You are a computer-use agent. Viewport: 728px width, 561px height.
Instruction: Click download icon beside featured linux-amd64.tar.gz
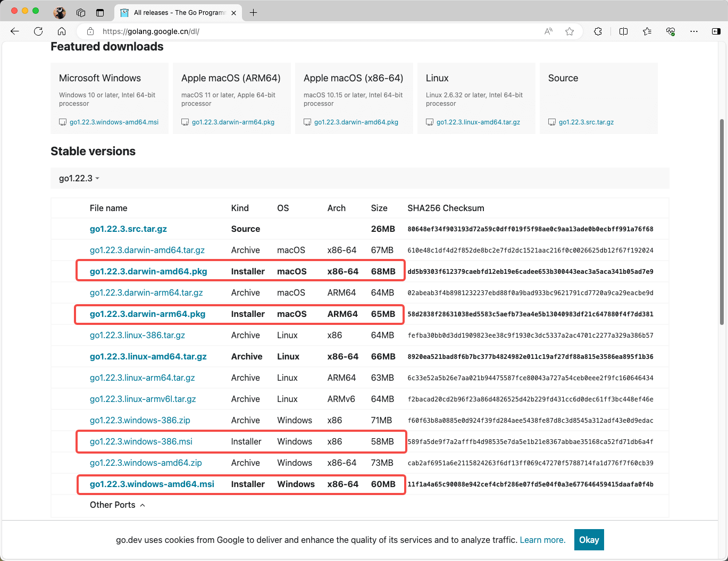(430, 122)
